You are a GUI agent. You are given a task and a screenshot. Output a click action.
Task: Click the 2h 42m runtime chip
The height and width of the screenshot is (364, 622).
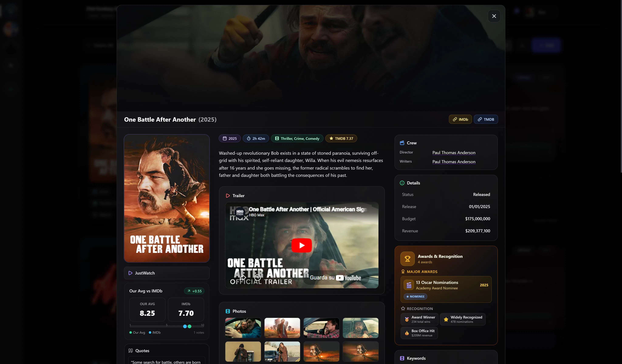pyautogui.click(x=256, y=138)
